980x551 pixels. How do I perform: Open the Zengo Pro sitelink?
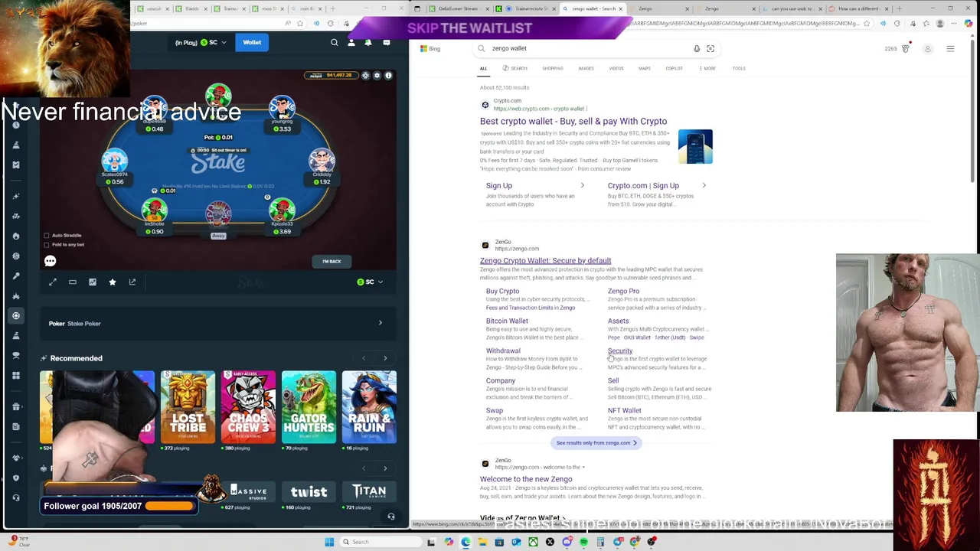pos(623,292)
